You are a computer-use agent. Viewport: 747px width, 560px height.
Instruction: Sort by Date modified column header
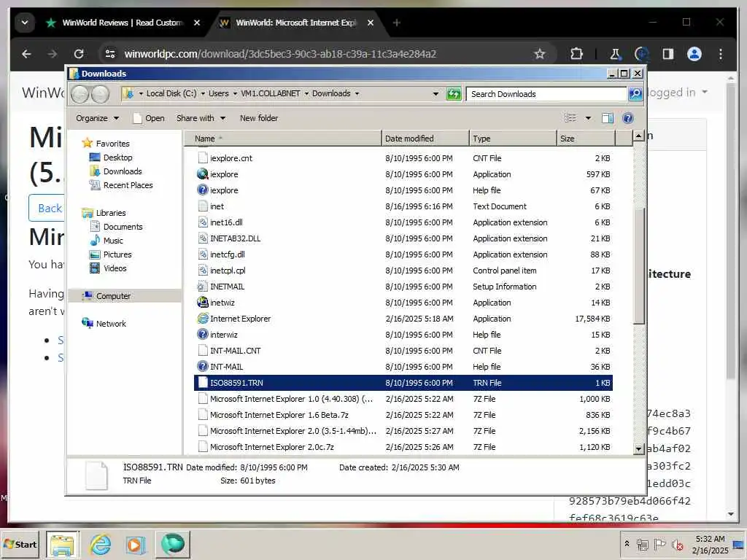[425, 139]
